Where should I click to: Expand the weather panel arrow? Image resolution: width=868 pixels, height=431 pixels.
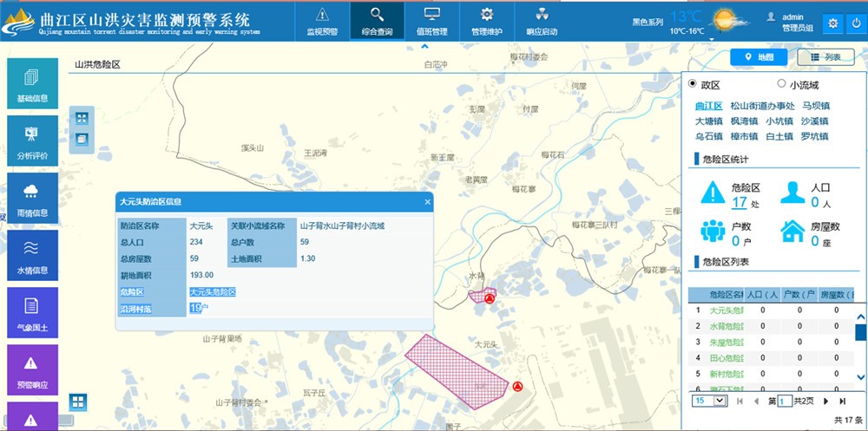711,39
